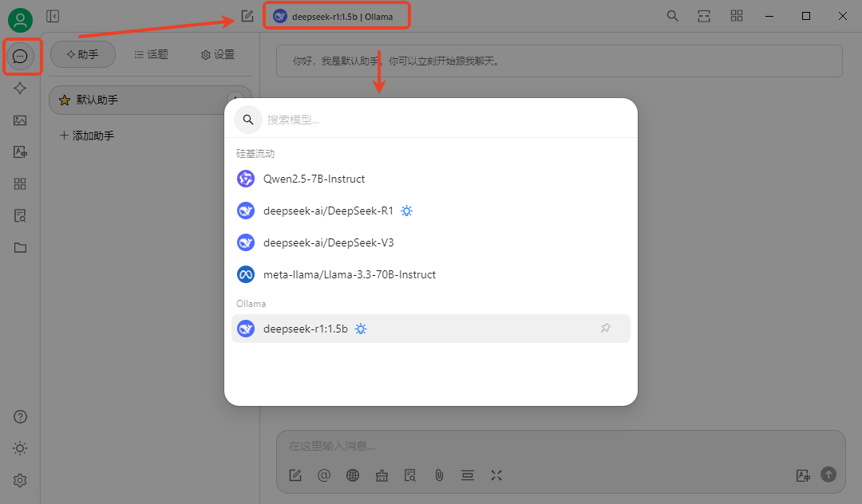Image resolution: width=862 pixels, height=504 pixels.
Task: Open the mini apps icon in title bar
Action: [737, 16]
